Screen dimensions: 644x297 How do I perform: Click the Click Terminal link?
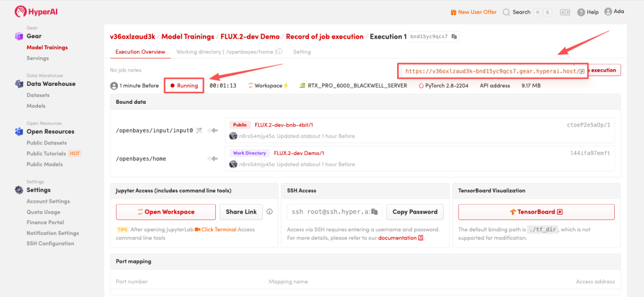[218, 230]
